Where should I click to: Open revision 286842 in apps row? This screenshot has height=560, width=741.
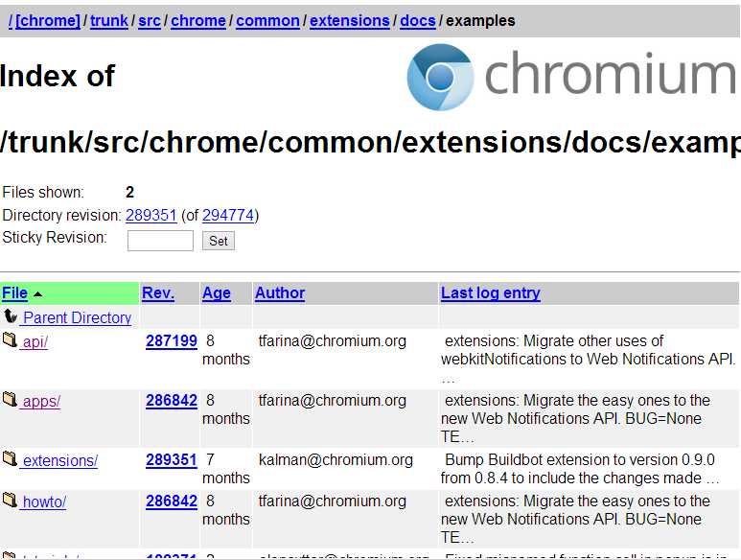click(172, 400)
